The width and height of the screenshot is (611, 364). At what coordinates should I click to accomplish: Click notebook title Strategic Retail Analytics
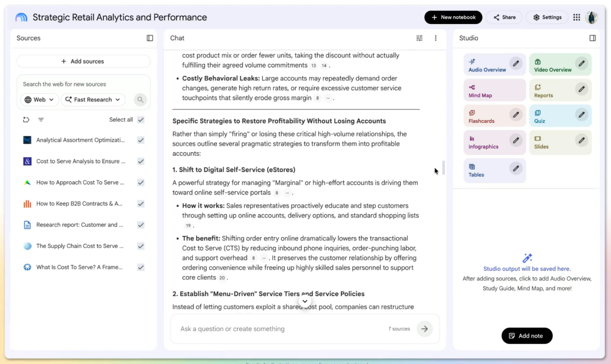pyautogui.click(x=120, y=17)
